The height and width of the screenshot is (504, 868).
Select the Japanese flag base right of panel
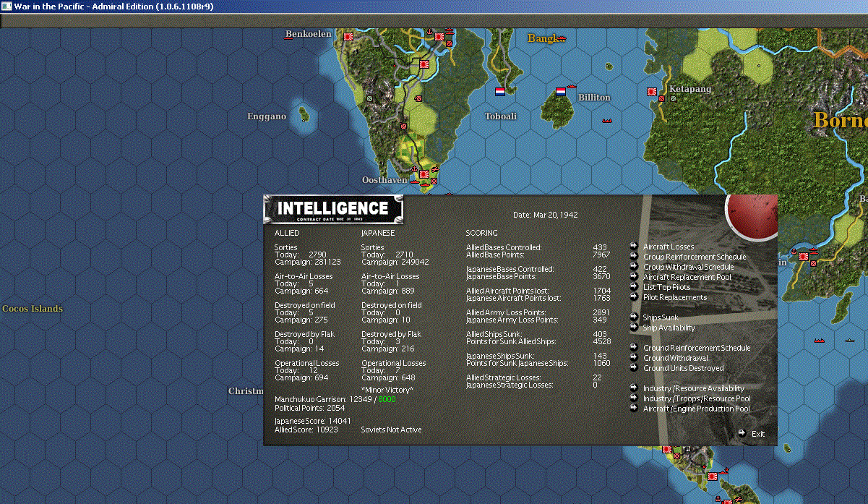pyautogui.click(x=803, y=255)
